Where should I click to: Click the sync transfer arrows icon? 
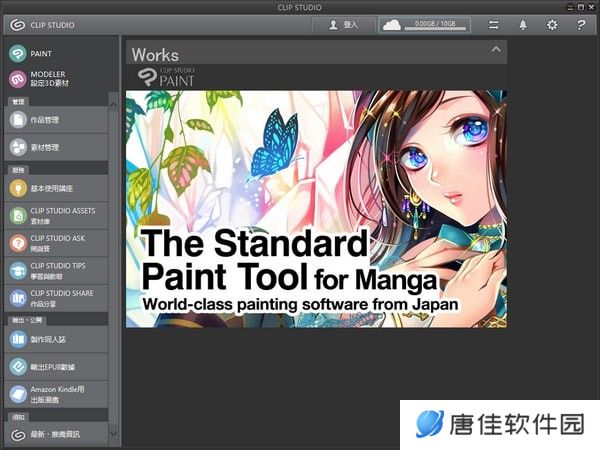494,25
